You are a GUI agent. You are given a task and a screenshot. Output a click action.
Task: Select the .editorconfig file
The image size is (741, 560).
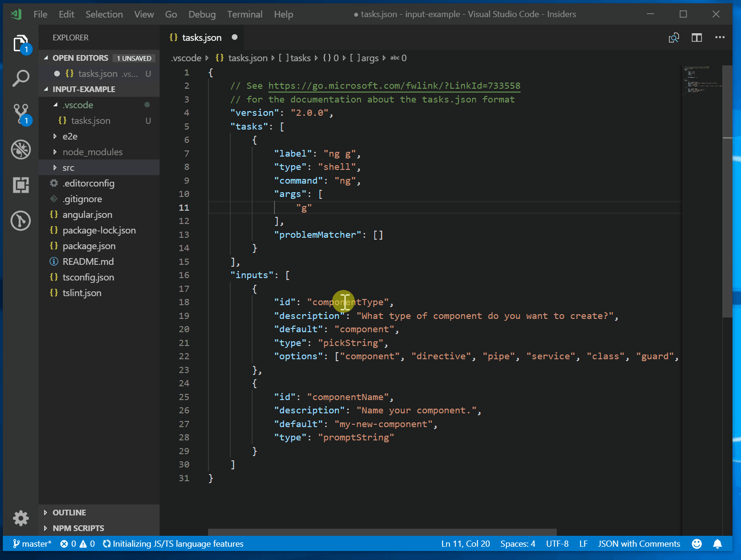pos(88,183)
